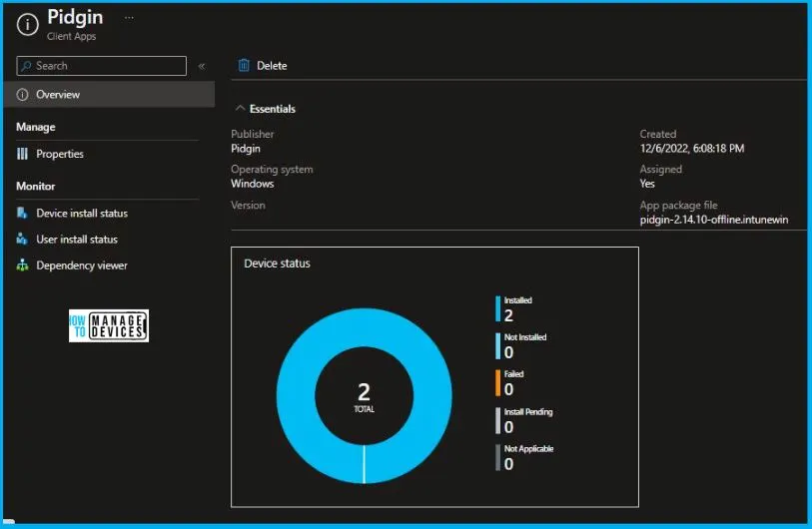
Task: Click the Publisher value Pidgin
Action: pos(246,149)
